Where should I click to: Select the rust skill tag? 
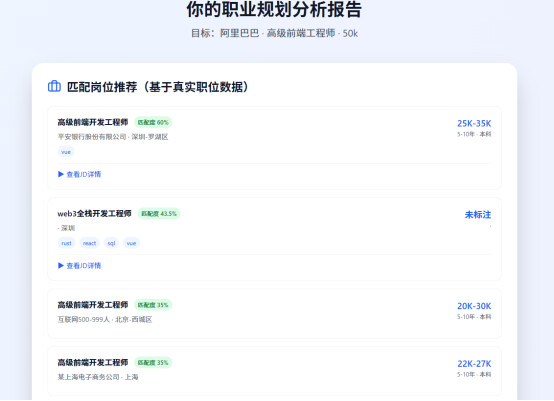pyautogui.click(x=66, y=243)
